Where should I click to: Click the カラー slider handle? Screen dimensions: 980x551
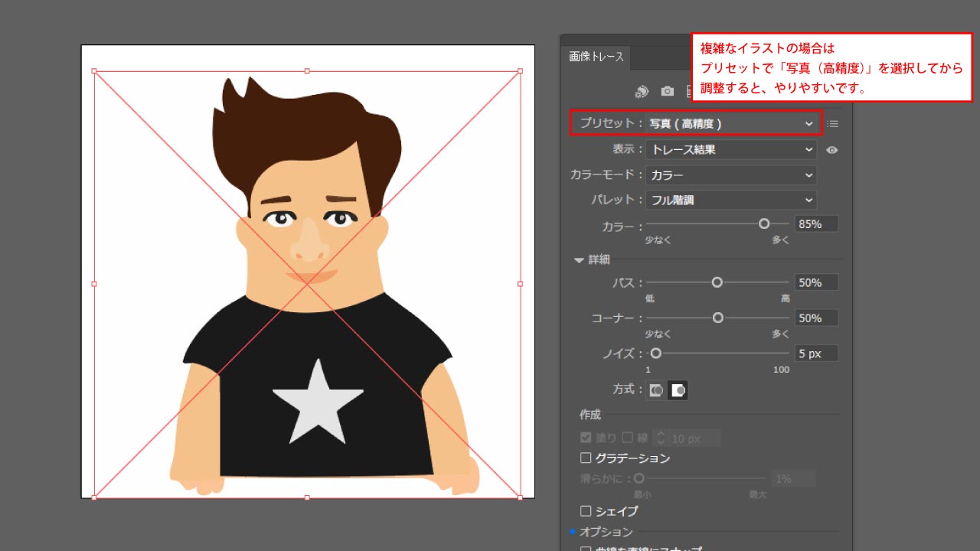click(x=764, y=223)
